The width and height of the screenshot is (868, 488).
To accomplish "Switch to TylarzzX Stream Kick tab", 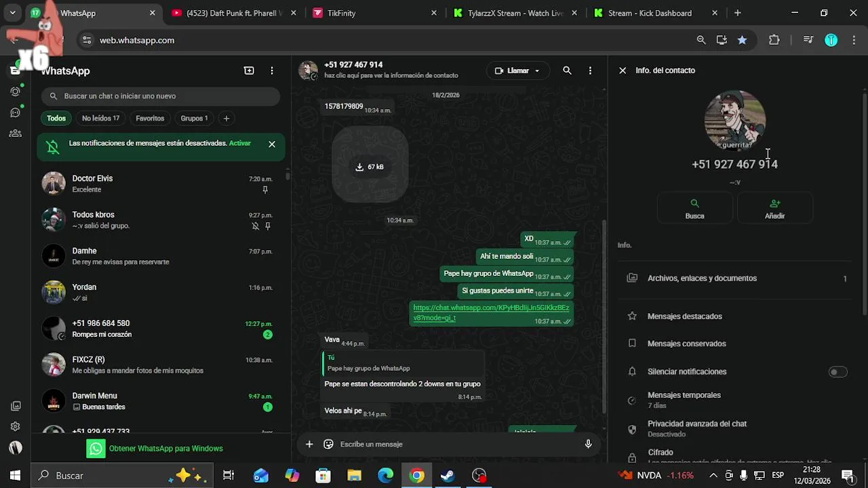I will point(515,13).
